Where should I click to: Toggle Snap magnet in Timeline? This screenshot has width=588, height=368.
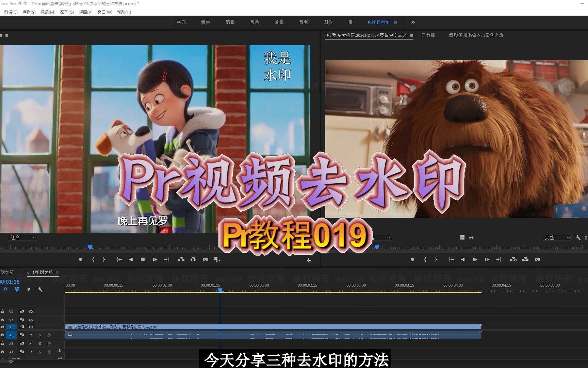pyautogui.click(x=5, y=289)
